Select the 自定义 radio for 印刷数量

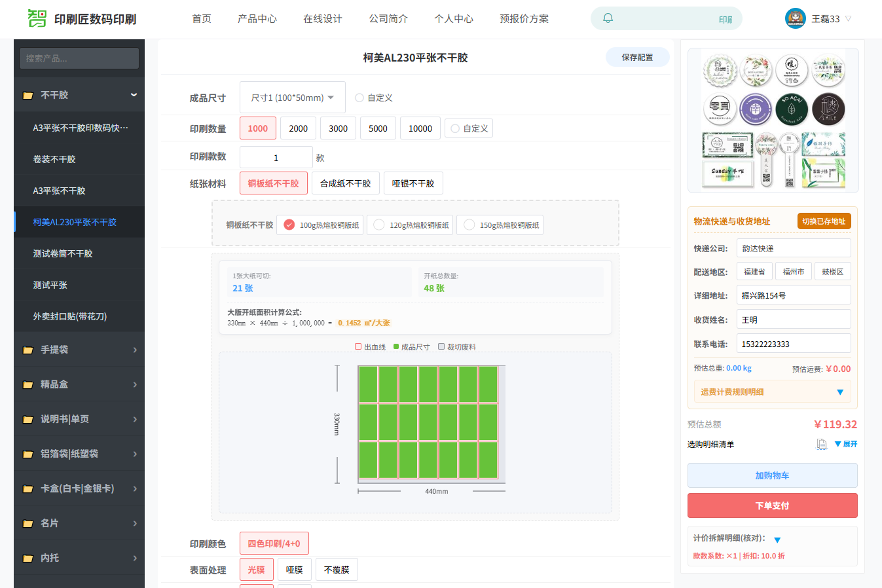[x=455, y=128]
